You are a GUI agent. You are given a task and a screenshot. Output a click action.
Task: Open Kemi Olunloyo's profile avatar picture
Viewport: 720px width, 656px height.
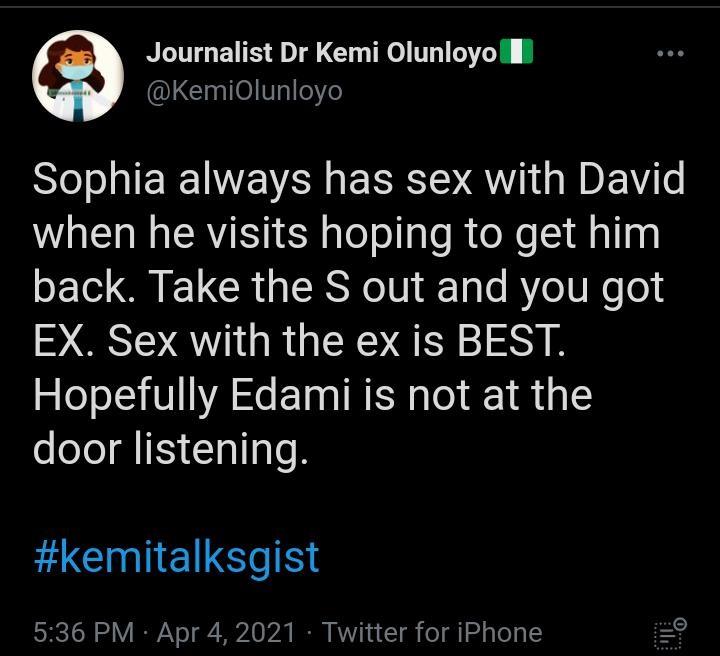(78, 75)
